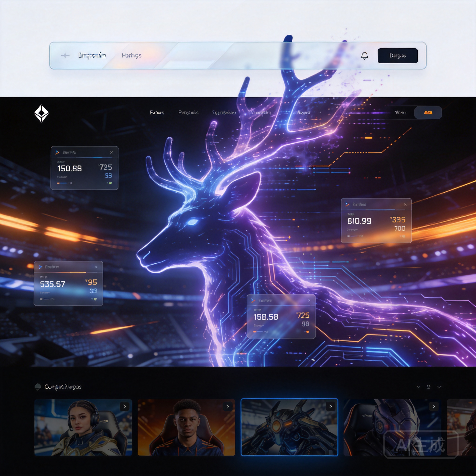The image size is (476, 476).
Task: Select the blue mech thumbnail
Action: point(290,427)
